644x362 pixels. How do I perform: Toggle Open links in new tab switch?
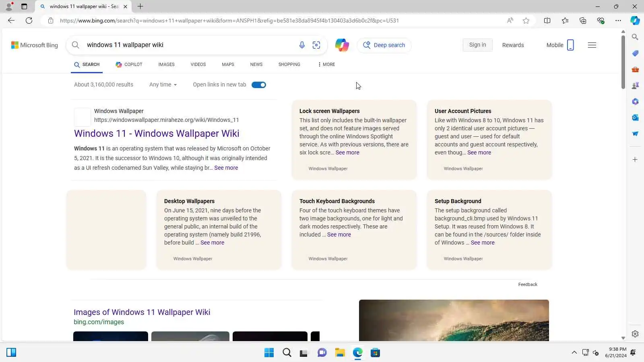coord(259,85)
